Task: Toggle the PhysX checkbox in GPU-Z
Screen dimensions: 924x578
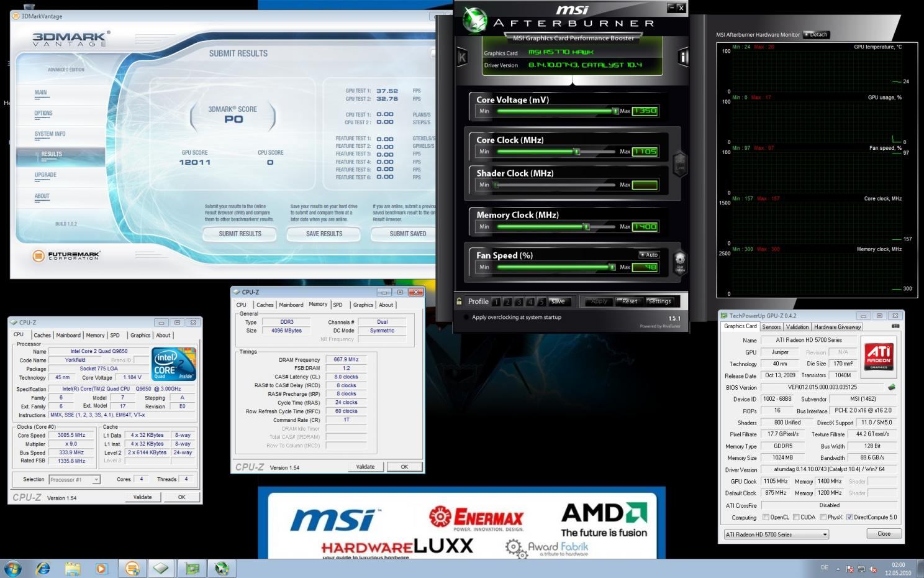Action: (823, 517)
